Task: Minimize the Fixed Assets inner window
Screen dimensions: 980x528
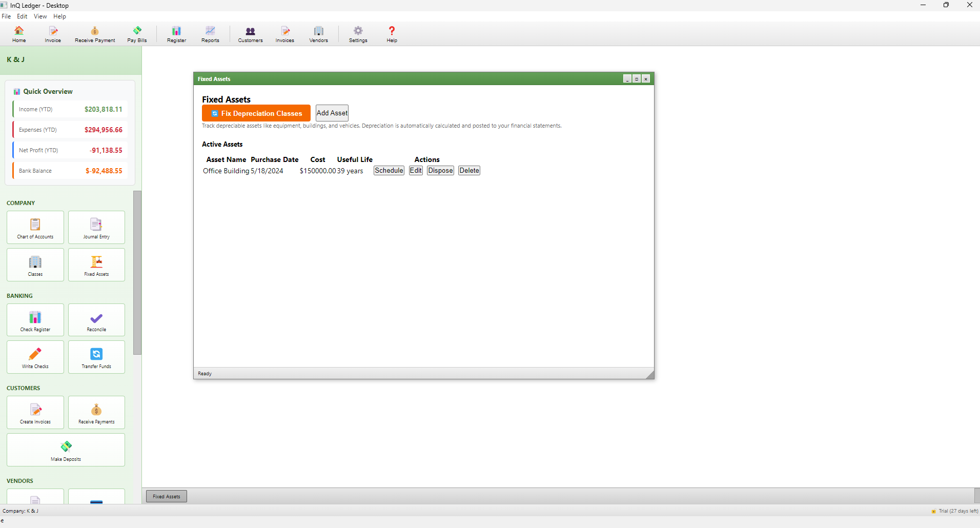Action: point(627,79)
